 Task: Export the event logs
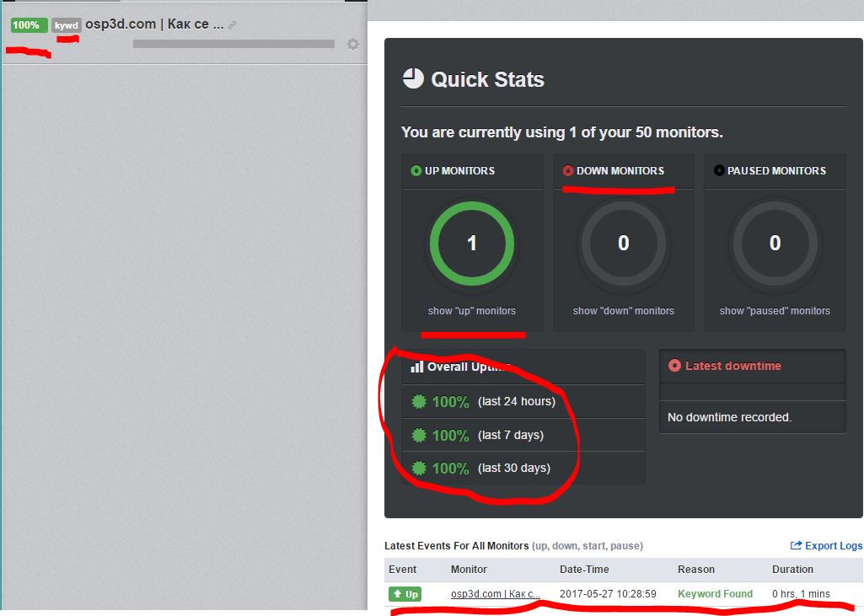[x=827, y=545]
